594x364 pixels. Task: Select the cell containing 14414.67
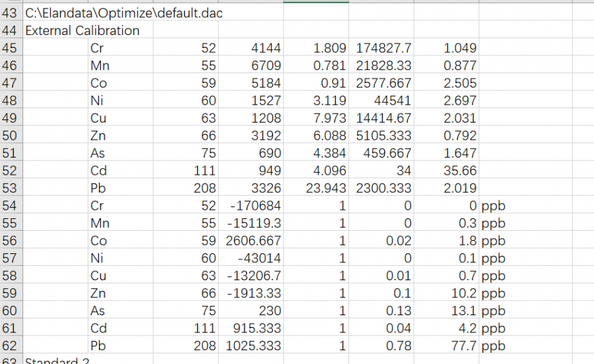point(383,118)
